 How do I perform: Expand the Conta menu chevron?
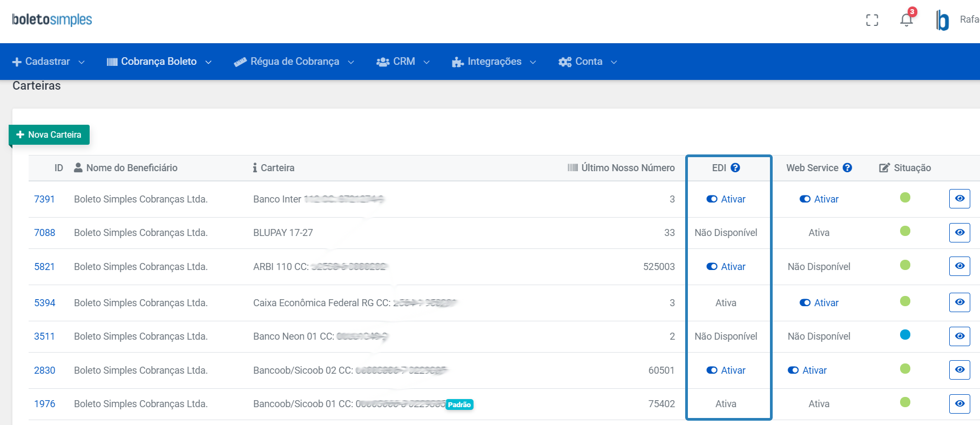(x=614, y=62)
